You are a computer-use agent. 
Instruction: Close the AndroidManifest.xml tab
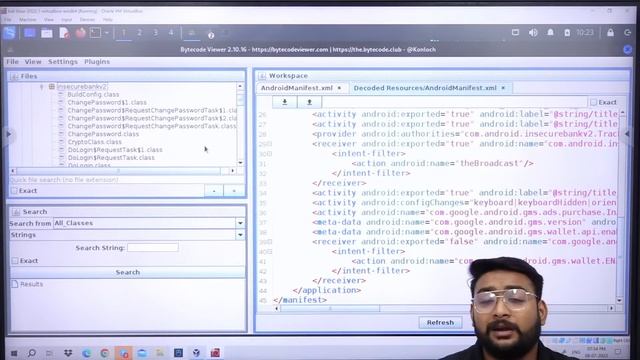tap(339, 88)
